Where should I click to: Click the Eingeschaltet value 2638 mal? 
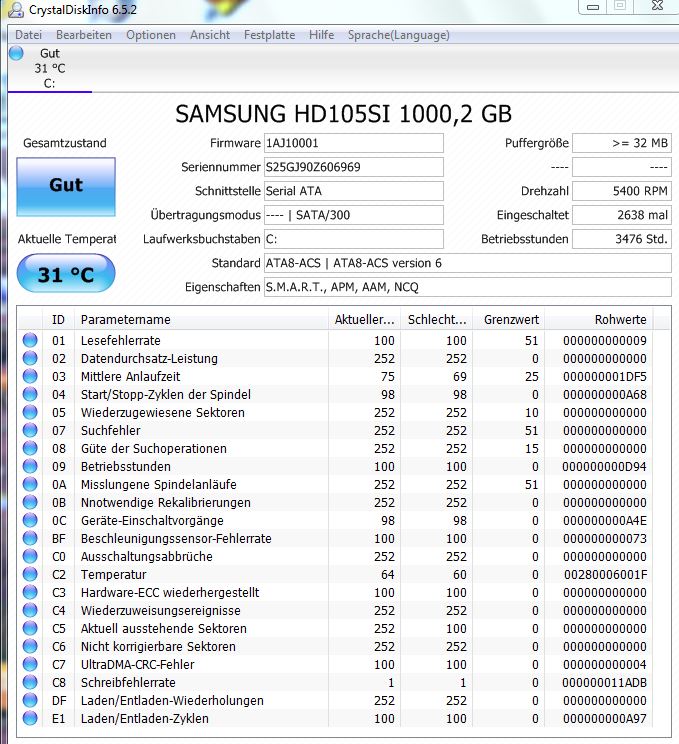click(622, 215)
